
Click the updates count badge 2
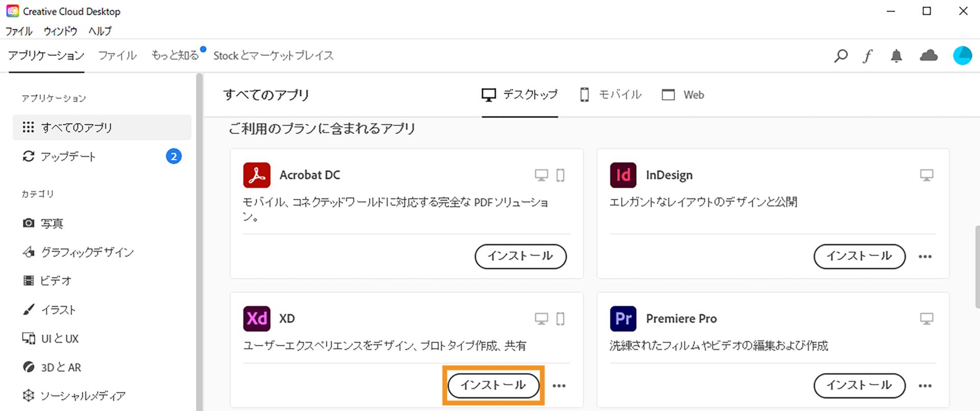174,156
